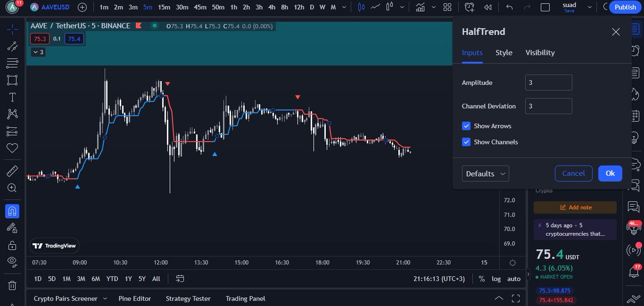This screenshot has height=306, width=644.
Task: Toggle stay in drawing mode
Action: (12, 228)
